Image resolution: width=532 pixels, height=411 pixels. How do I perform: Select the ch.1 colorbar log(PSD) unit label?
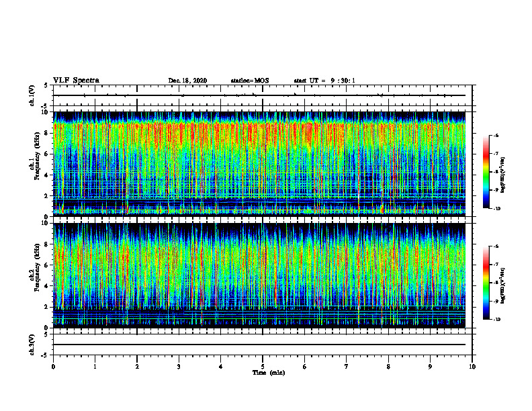coord(503,175)
